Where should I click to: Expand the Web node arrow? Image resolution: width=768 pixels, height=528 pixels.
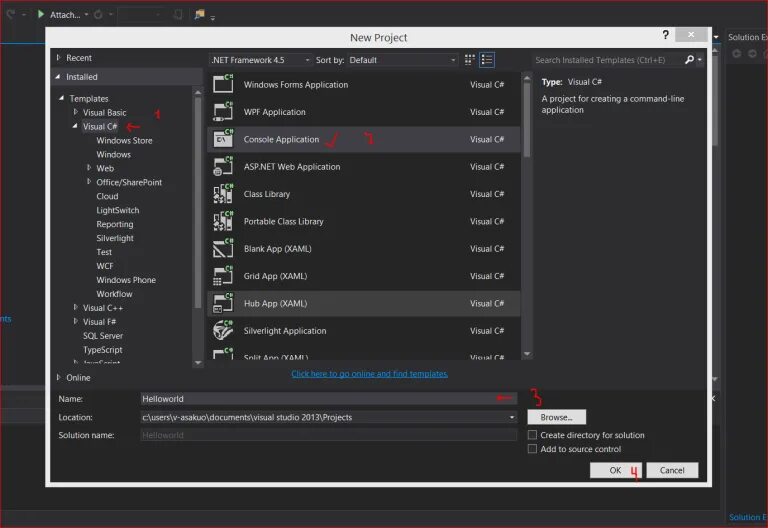tap(89, 168)
